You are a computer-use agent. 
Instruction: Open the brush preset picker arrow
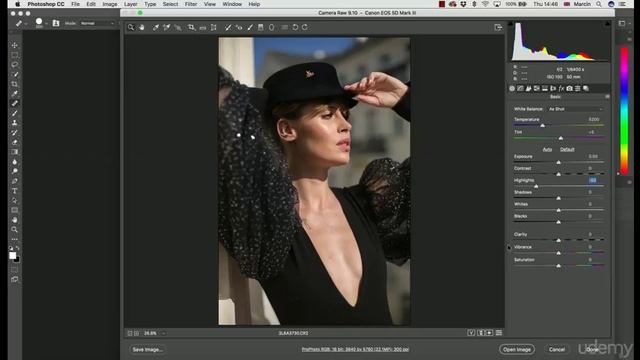pos(46,23)
